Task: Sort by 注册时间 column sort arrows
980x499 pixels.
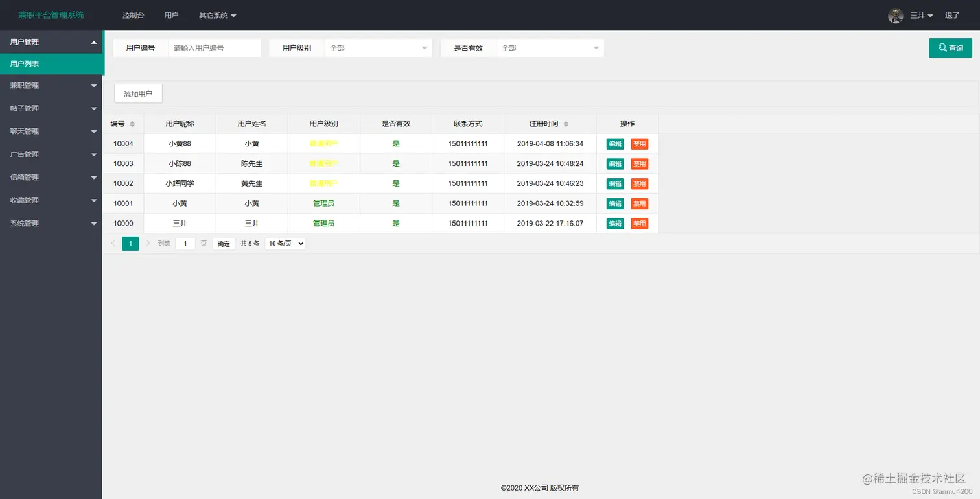Action: pyautogui.click(x=566, y=124)
